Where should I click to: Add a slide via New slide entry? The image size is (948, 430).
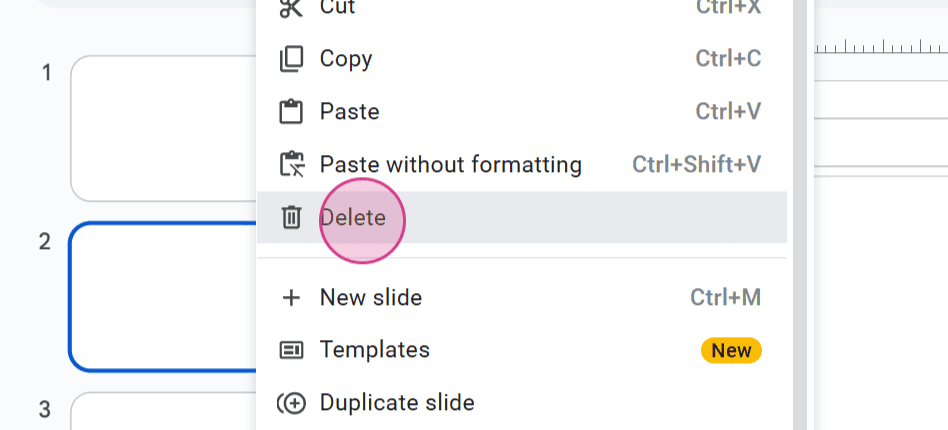pos(522,298)
